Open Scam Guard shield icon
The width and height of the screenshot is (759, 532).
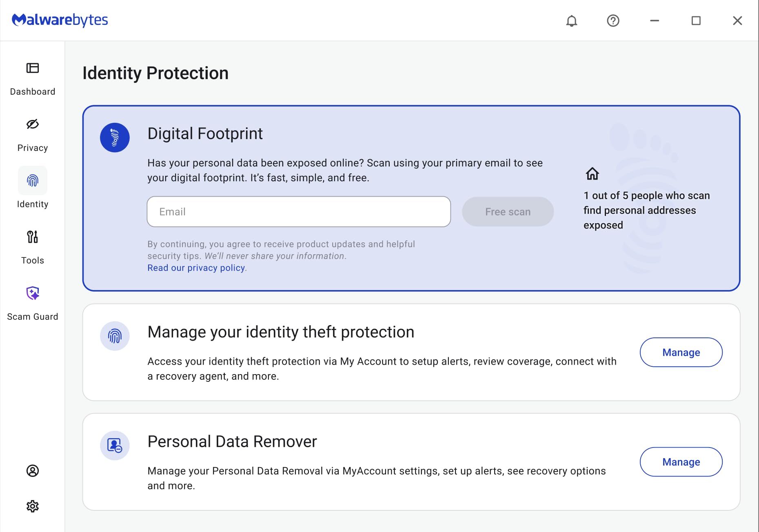(33, 293)
